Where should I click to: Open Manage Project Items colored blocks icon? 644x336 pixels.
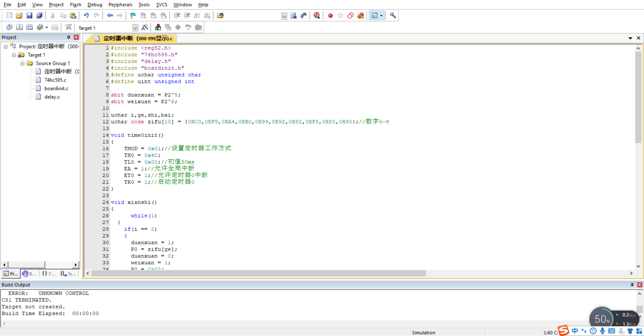[x=158, y=27]
